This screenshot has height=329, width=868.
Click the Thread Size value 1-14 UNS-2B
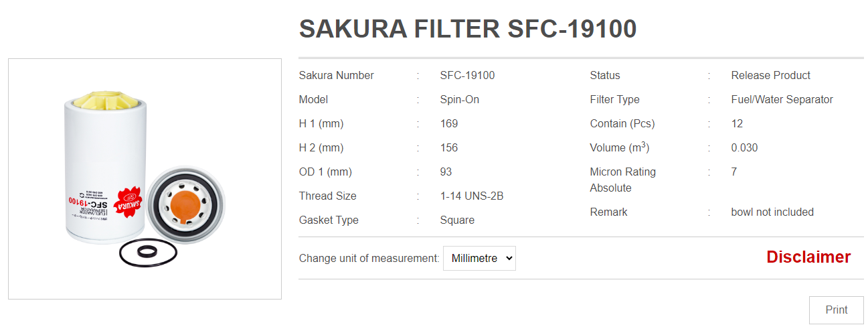point(472,196)
